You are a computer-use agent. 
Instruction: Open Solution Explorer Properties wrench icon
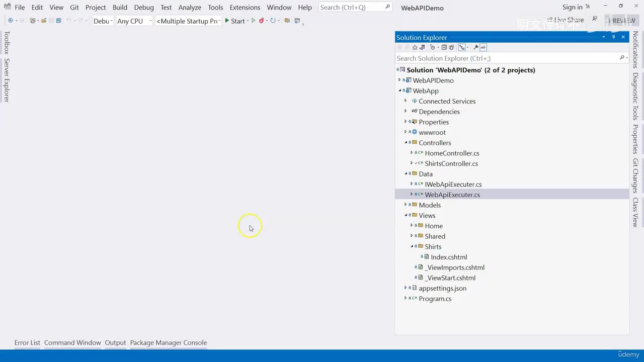click(475, 47)
